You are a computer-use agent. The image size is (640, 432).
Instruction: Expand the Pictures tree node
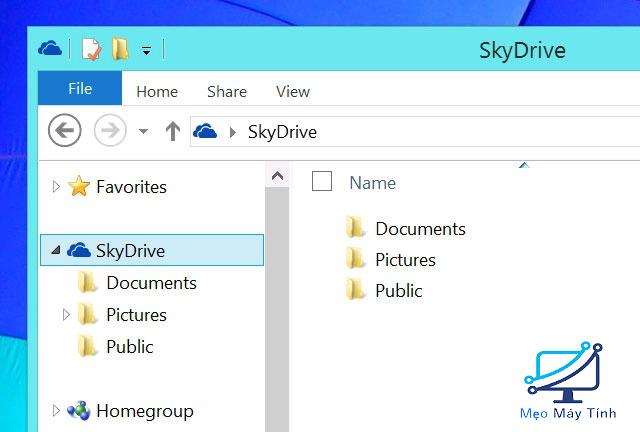pyautogui.click(x=66, y=314)
